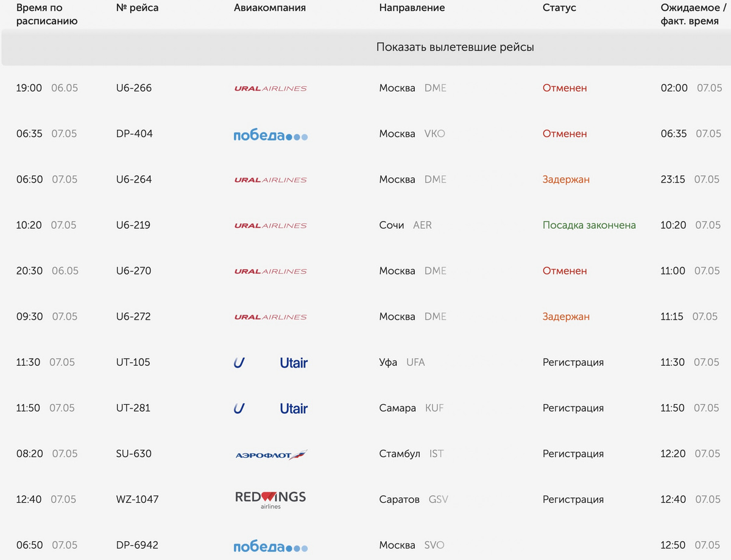Click Ural Airlines logo for flight U6-219
Screen dimensions: 731x560
point(270,225)
